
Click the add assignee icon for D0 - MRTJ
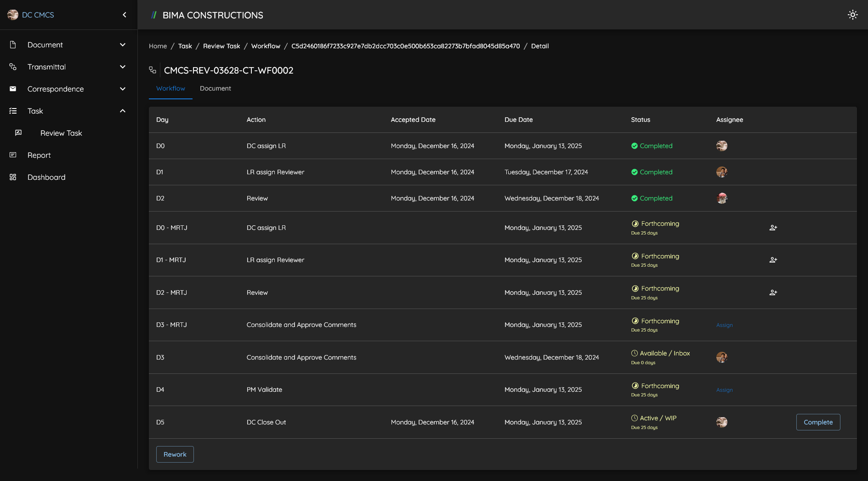point(773,228)
